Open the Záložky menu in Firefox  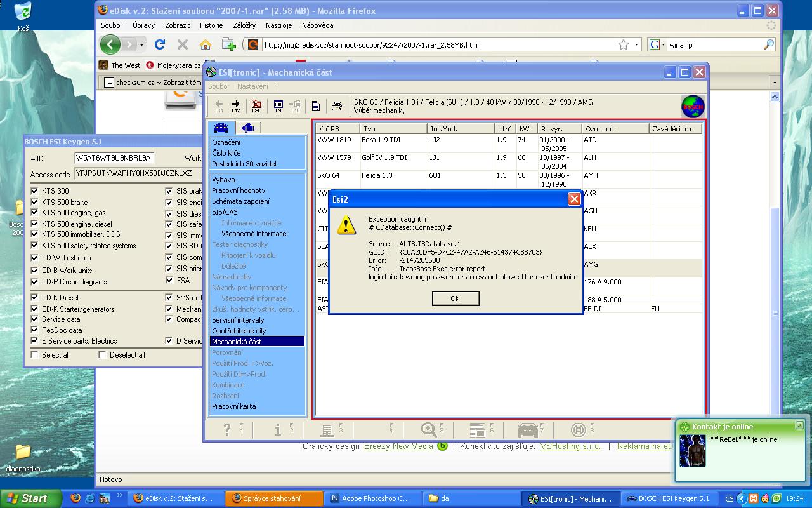[x=244, y=25]
